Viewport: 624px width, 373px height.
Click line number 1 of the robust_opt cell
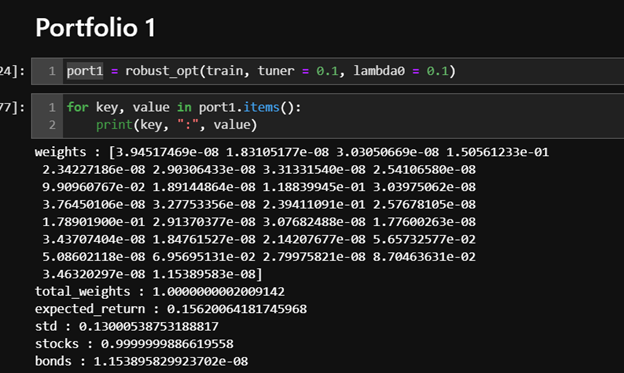[x=52, y=71]
